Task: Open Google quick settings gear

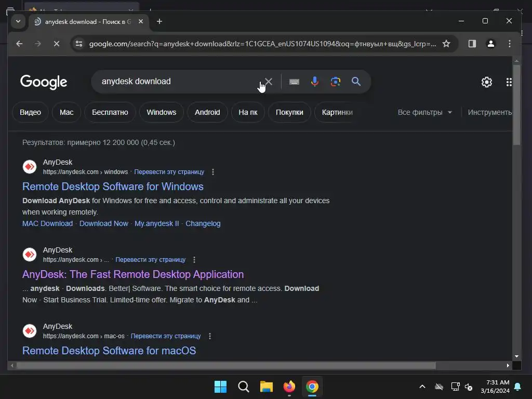Action: (x=486, y=82)
